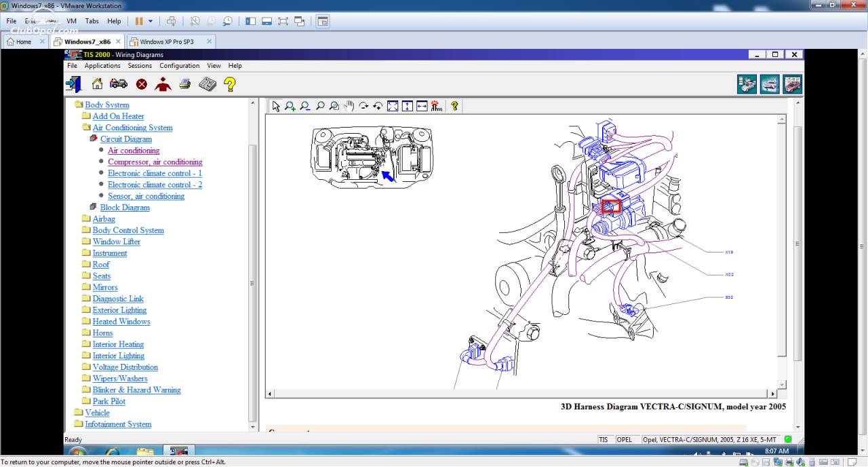Rotate diagram with the first rotate arrow
Viewport: 868px width, 467px height.
[x=363, y=106]
